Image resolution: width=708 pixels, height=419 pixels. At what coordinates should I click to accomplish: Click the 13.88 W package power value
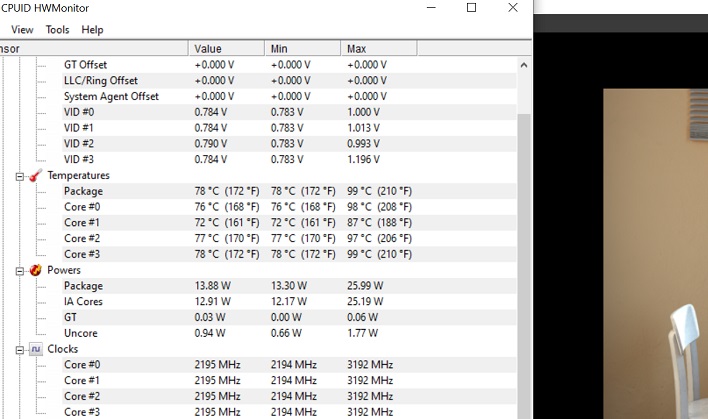tap(213, 286)
